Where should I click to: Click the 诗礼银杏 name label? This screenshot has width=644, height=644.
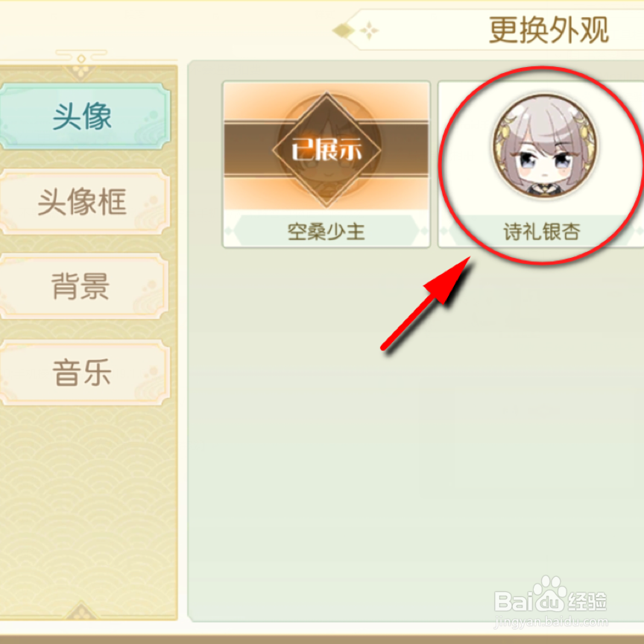click(x=542, y=232)
